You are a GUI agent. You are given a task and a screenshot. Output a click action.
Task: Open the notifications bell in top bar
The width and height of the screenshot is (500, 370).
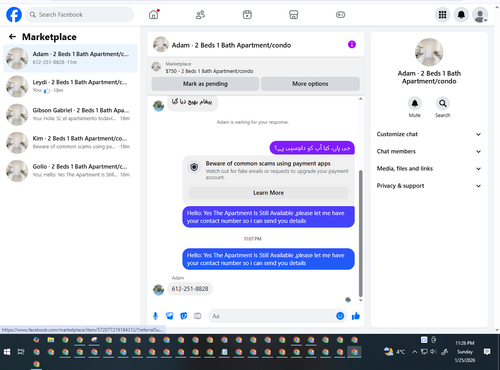click(461, 15)
